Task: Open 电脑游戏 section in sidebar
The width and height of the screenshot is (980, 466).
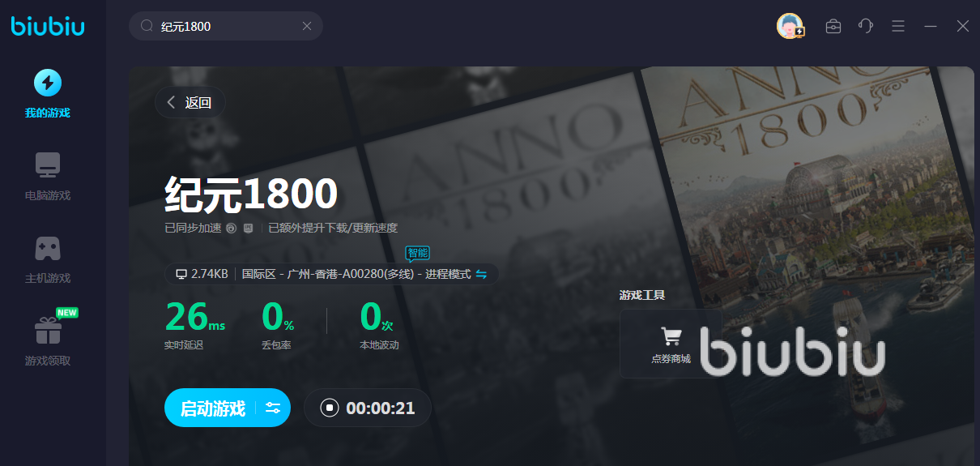Action: 48,177
